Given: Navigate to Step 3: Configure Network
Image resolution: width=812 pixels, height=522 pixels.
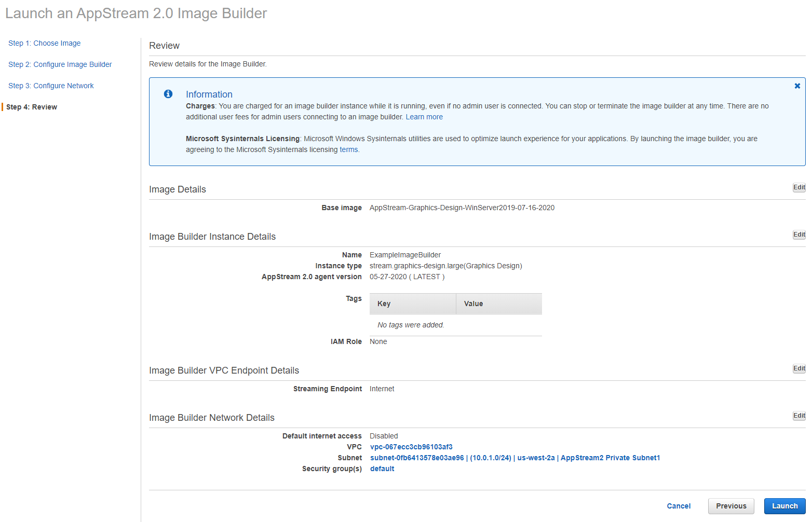Looking at the screenshot, I should point(51,86).
